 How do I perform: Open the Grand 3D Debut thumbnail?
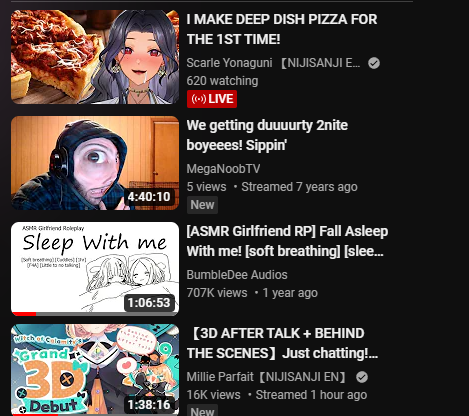[95, 370]
